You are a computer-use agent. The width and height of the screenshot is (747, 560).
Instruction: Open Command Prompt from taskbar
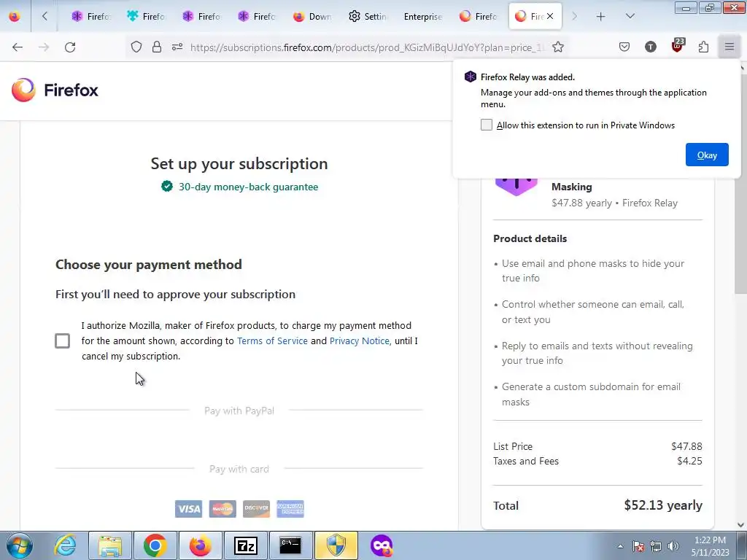click(x=290, y=545)
